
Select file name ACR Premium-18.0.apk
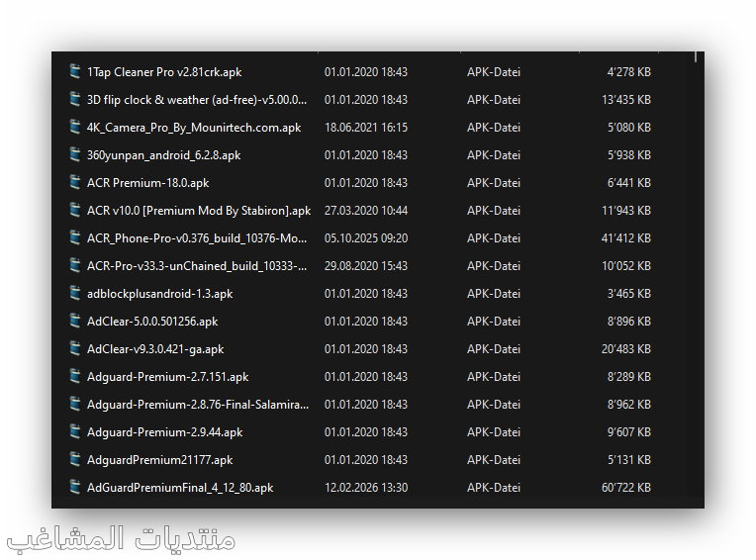(148, 183)
